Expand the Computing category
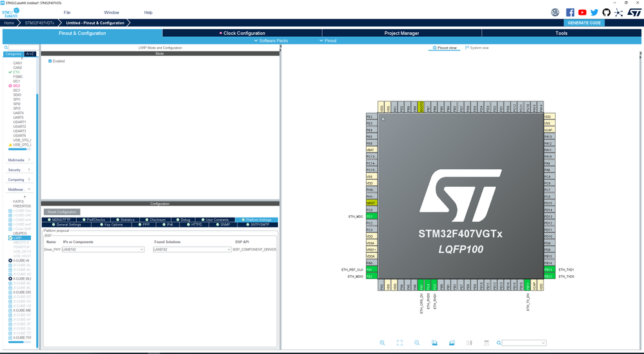This screenshot has width=644, height=354. point(19,180)
